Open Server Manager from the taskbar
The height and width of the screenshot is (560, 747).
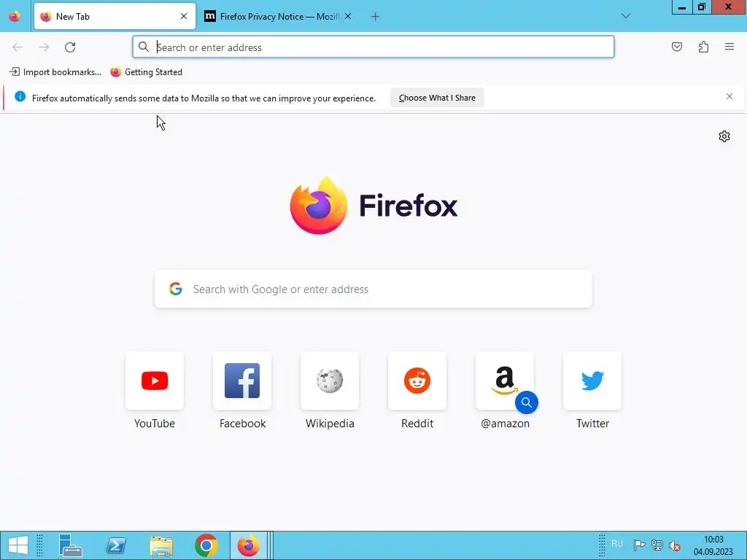click(x=71, y=545)
